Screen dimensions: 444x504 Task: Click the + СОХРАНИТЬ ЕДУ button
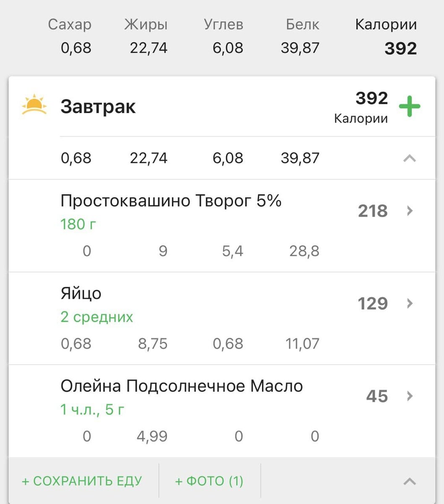[82, 481]
